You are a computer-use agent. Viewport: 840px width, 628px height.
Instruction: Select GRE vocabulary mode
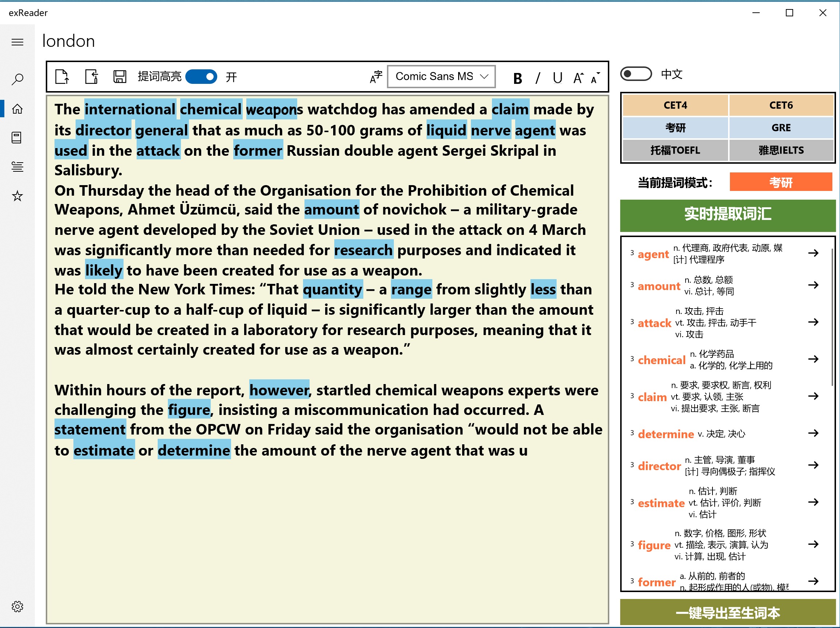(x=781, y=128)
